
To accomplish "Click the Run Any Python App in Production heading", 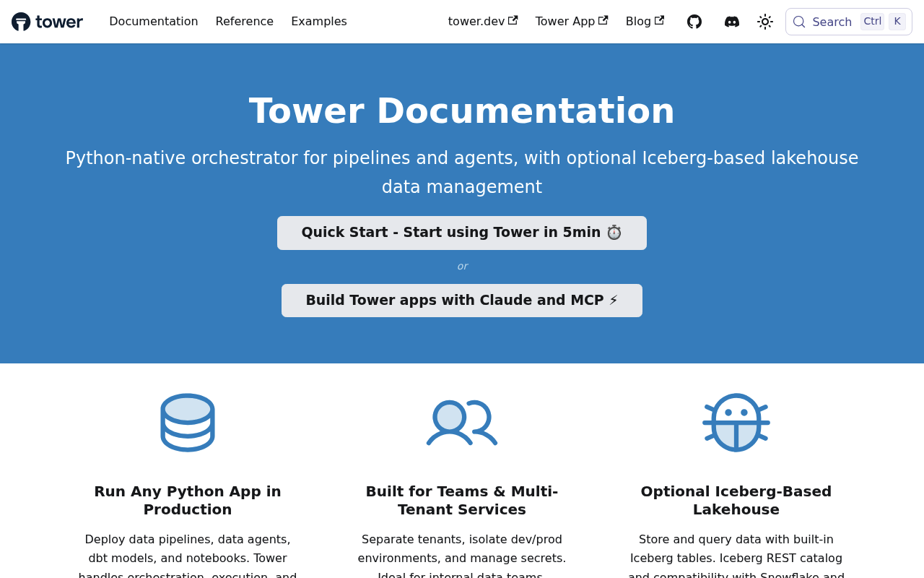I will (x=188, y=500).
